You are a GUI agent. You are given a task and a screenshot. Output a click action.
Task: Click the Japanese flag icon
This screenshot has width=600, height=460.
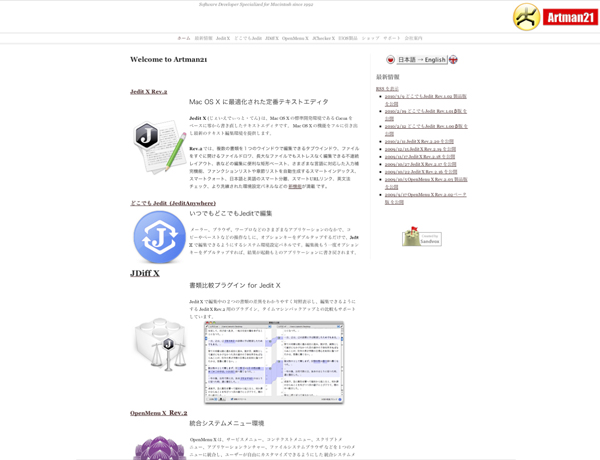391,60
